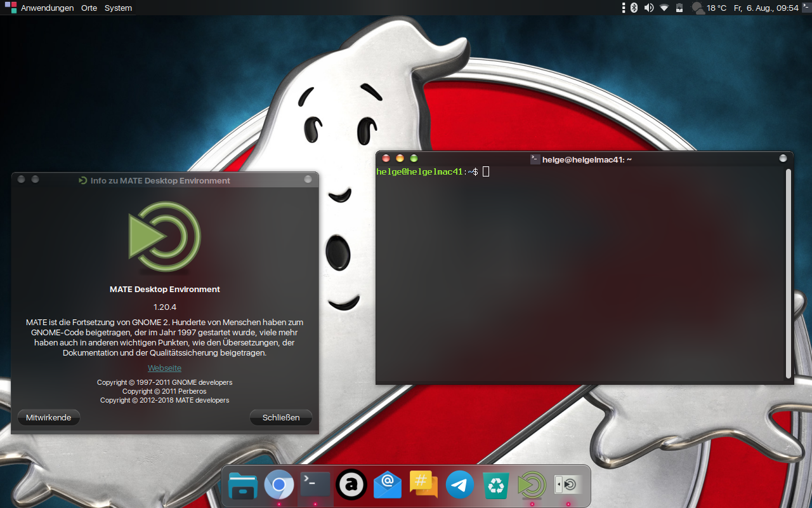Open the System menu

[x=118, y=8]
